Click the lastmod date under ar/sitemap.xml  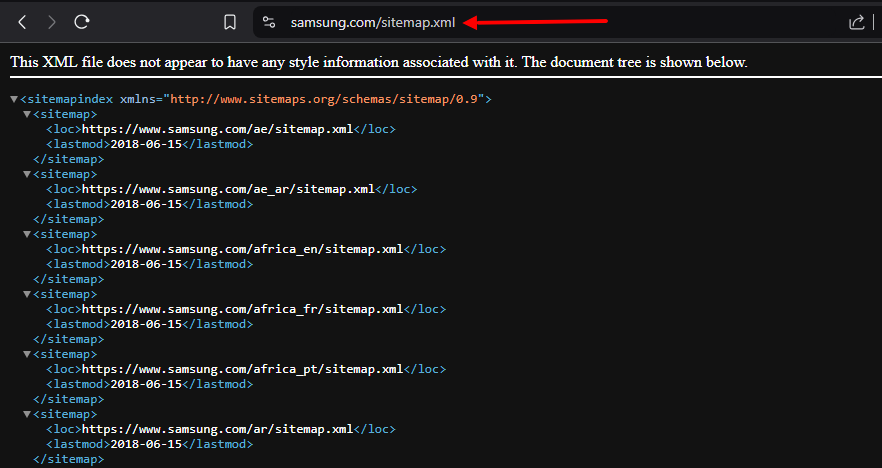point(146,444)
